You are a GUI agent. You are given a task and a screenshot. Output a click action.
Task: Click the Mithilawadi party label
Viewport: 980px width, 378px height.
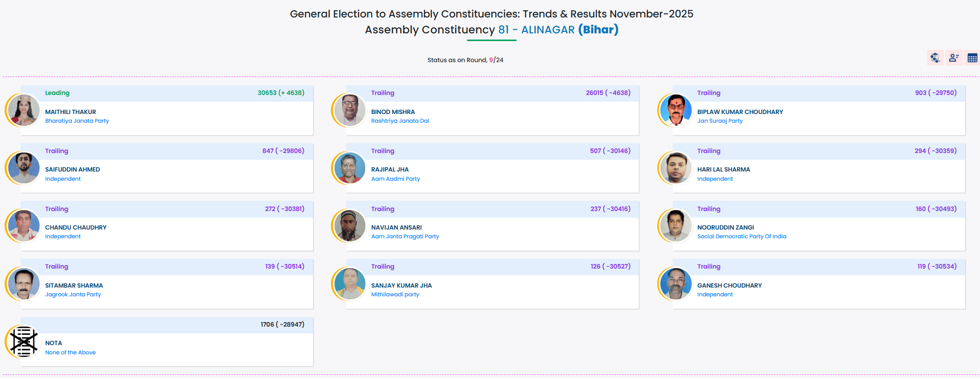tap(395, 295)
